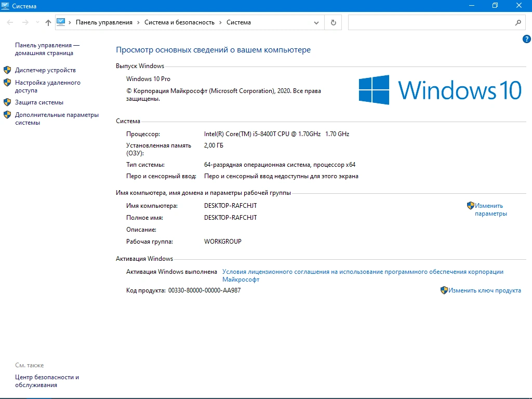The height and width of the screenshot is (399, 532).
Task: Click Изменить ключ продукта
Action: click(x=485, y=290)
